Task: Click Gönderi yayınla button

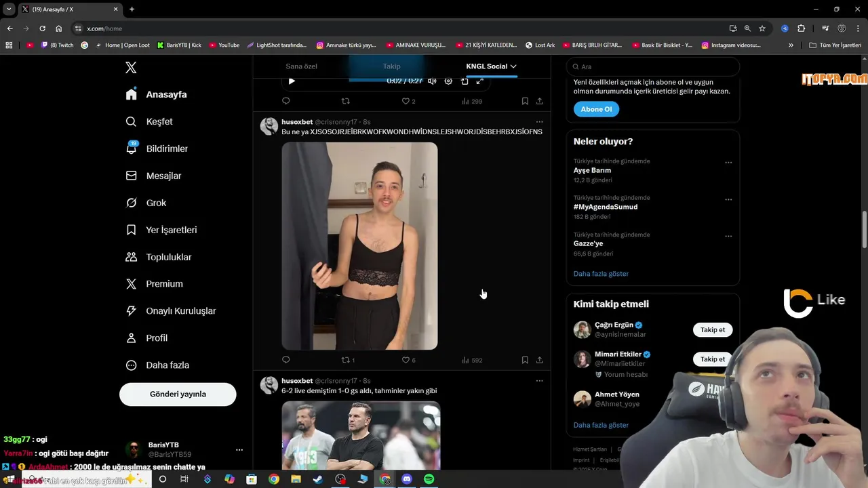Action: point(178,394)
